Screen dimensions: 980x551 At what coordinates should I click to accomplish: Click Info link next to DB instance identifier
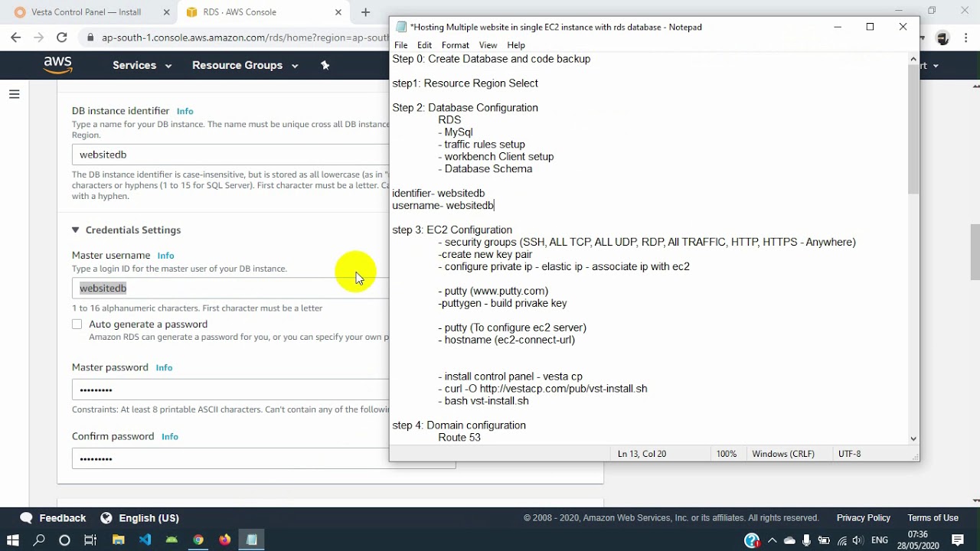tap(185, 111)
